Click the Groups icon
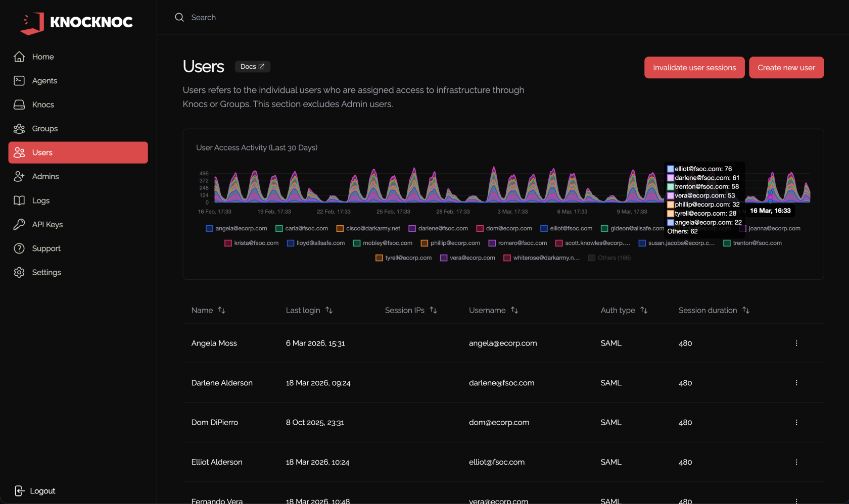The width and height of the screenshot is (849, 504). (19, 128)
